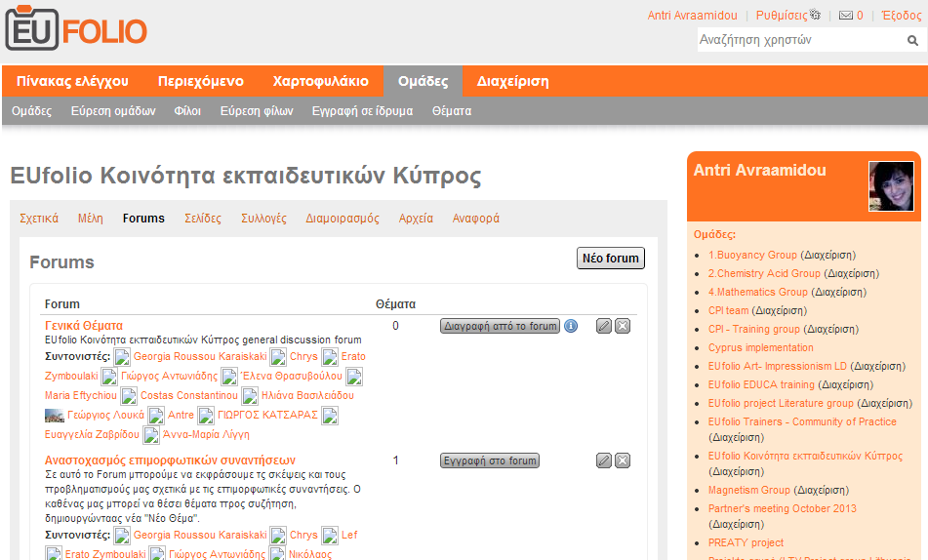Open the Χαρτοφυλάκιο main tab
The image size is (928, 560).
pos(321,81)
